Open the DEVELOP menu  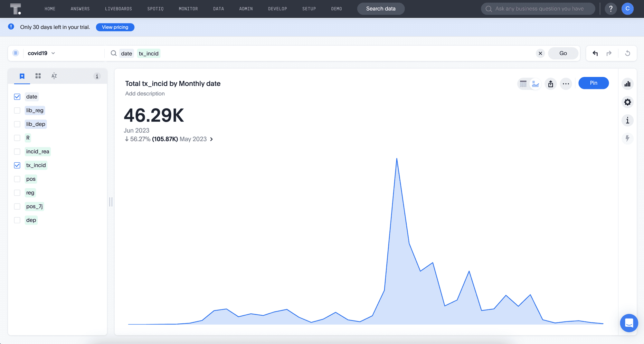coord(277,9)
